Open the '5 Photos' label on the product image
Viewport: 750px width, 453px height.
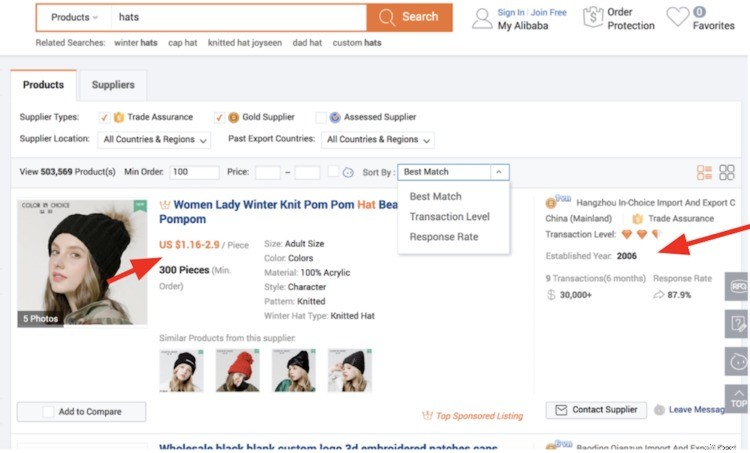click(40, 319)
